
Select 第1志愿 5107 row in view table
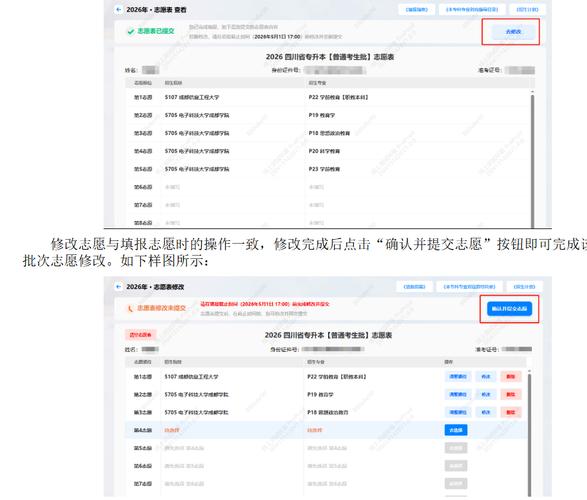(328, 97)
